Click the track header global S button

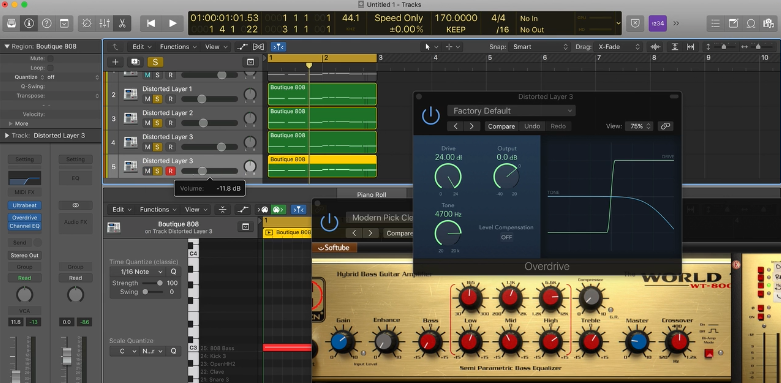[155, 62]
